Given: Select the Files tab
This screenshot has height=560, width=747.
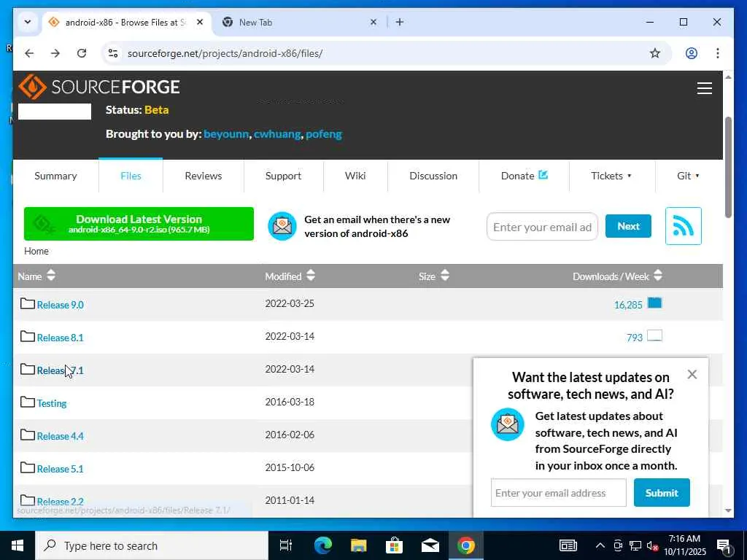Looking at the screenshot, I should point(131,176).
